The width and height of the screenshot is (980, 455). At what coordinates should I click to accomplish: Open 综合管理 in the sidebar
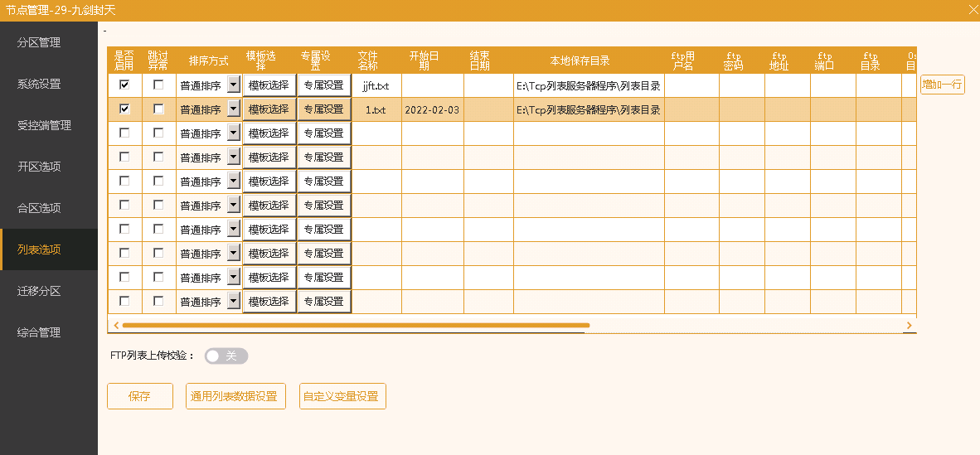(x=39, y=332)
